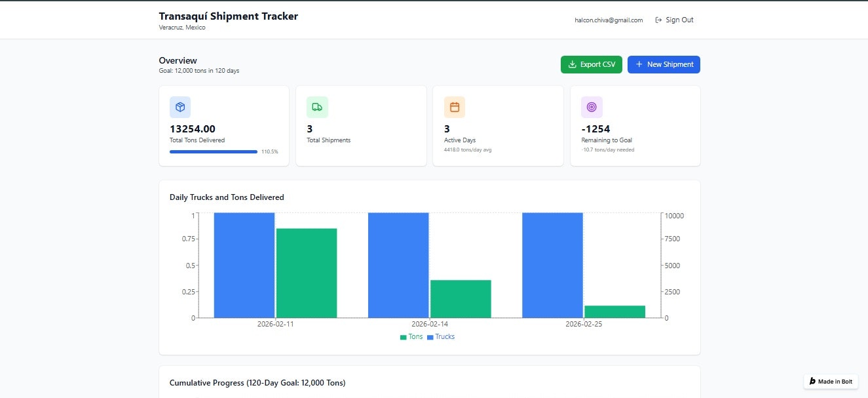Open the New Shipment form
The width and height of the screenshot is (868, 398).
tap(664, 64)
